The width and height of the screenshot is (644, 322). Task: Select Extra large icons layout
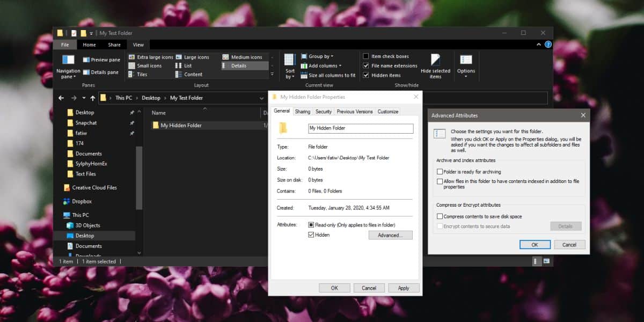pos(151,57)
